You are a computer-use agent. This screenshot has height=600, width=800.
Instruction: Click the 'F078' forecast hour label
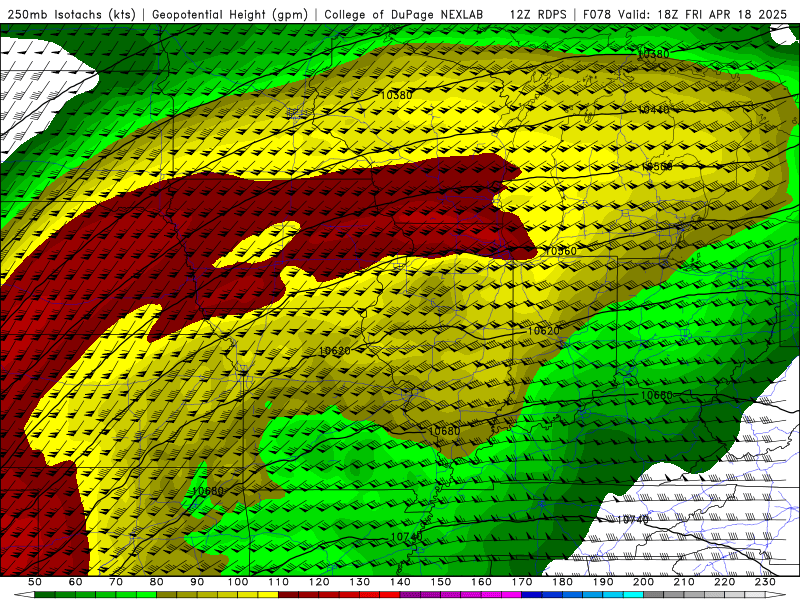pos(598,14)
